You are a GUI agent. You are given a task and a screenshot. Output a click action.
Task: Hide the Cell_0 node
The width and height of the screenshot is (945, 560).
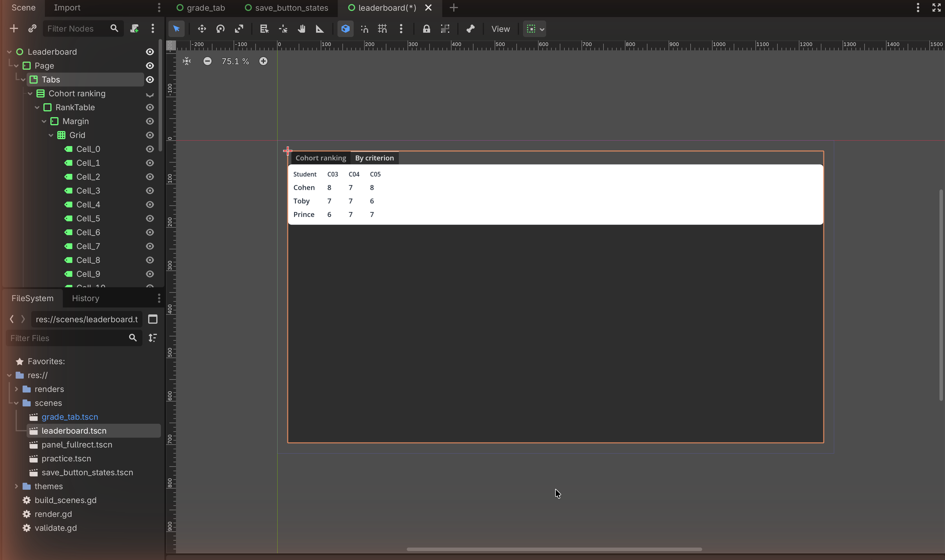[150, 149]
